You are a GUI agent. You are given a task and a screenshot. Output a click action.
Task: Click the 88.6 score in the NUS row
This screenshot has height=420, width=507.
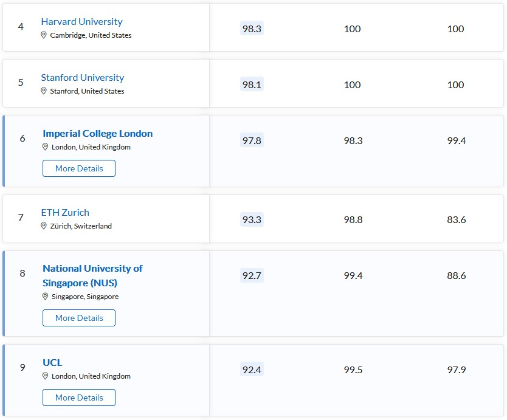pyautogui.click(x=457, y=276)
